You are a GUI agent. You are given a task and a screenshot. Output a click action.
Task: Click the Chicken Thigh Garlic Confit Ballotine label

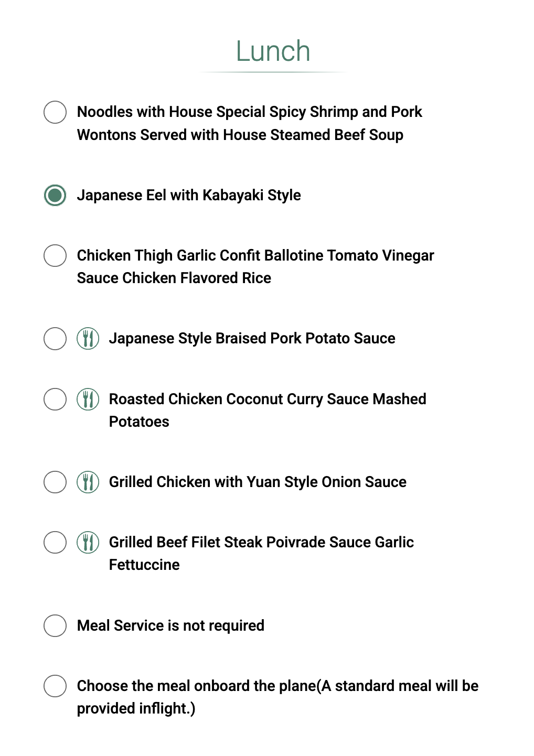(255, 267)
